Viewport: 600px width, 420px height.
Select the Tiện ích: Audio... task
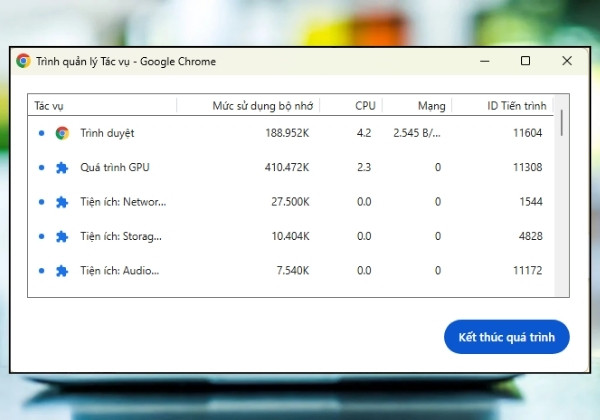(x=291, y=271)
